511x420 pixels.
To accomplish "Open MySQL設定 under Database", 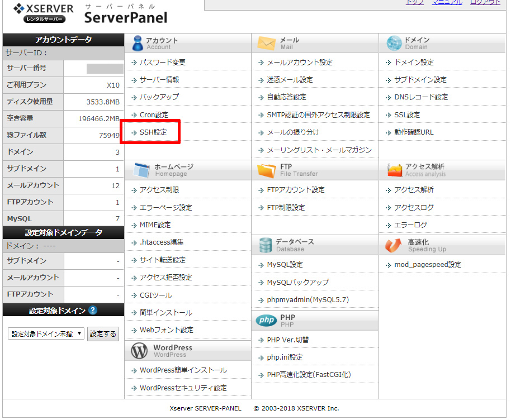I will [285, 265].
